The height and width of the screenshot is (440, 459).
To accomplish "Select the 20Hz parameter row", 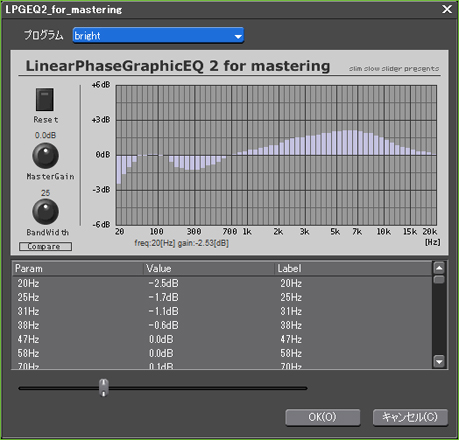I will (x=222, y=283).
